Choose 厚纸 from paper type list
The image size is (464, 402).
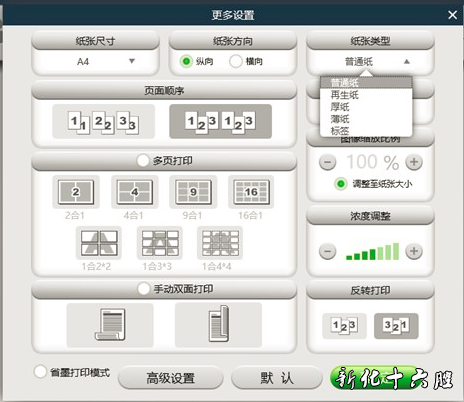coord(366,107)
